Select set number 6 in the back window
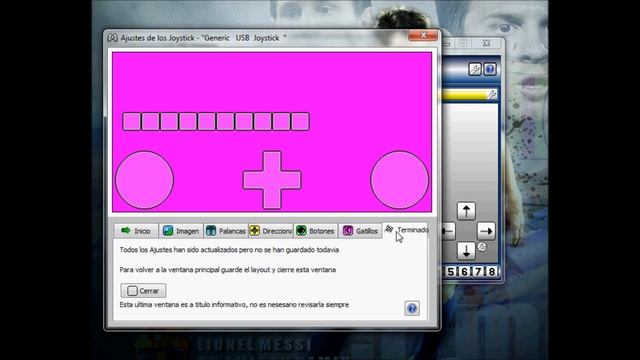The width and height of the screenshot is (640, 360). point(464,271)
